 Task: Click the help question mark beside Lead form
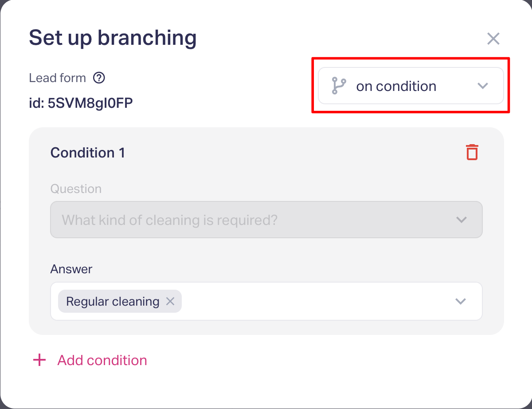(x=99, y=78)
